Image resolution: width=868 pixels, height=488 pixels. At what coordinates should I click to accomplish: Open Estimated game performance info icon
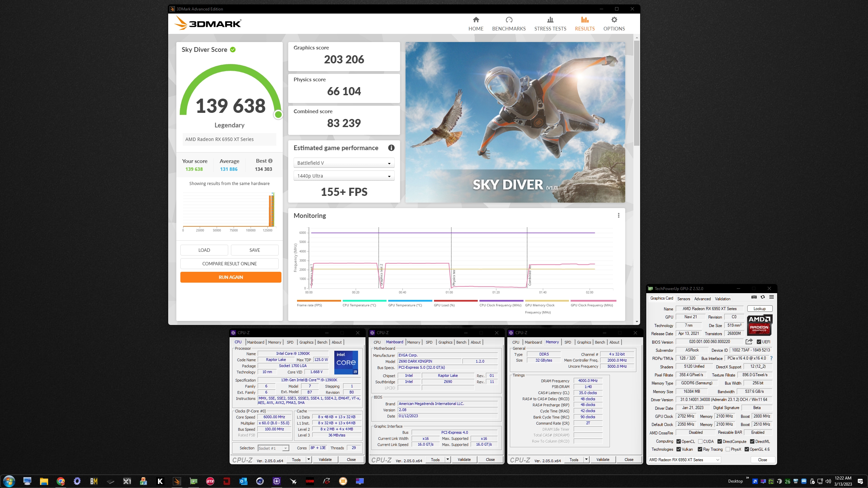[x=391, y=148]
